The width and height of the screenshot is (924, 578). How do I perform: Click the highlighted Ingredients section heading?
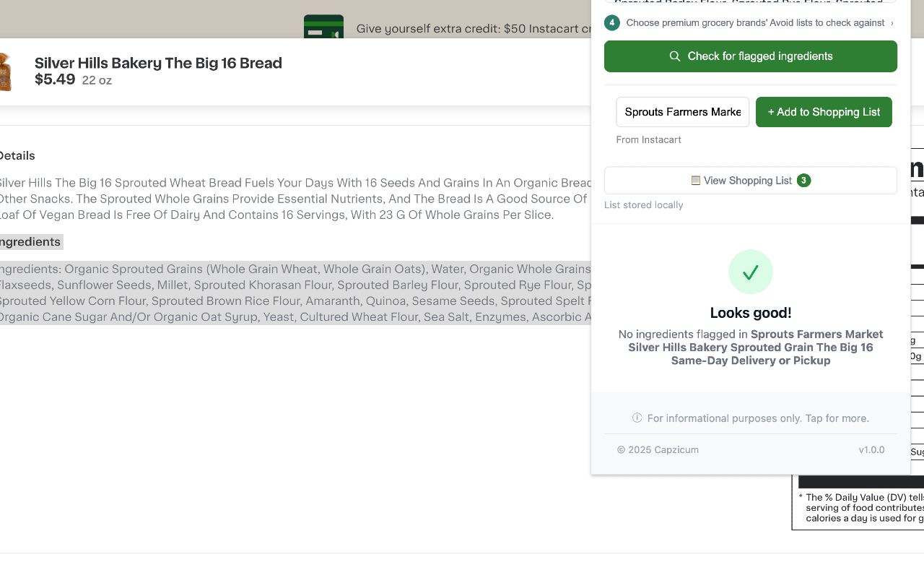(x=29, y=241)
